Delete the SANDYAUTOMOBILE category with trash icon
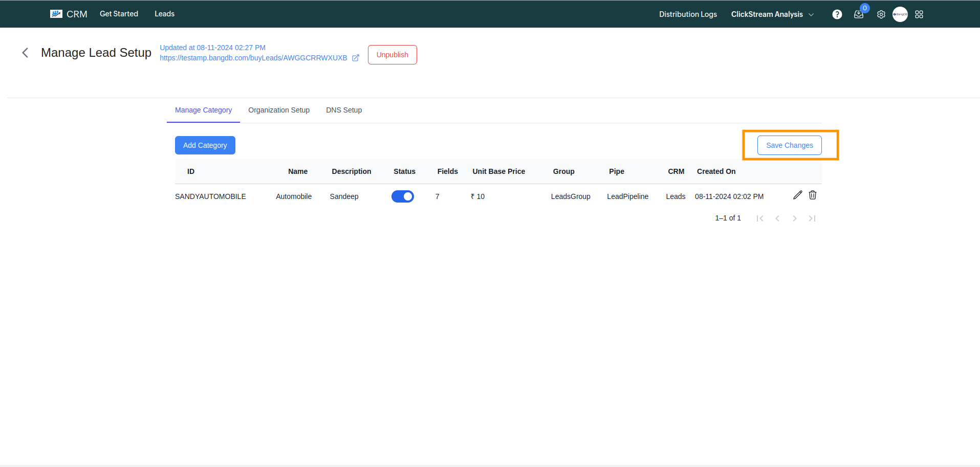 (813, 195)
